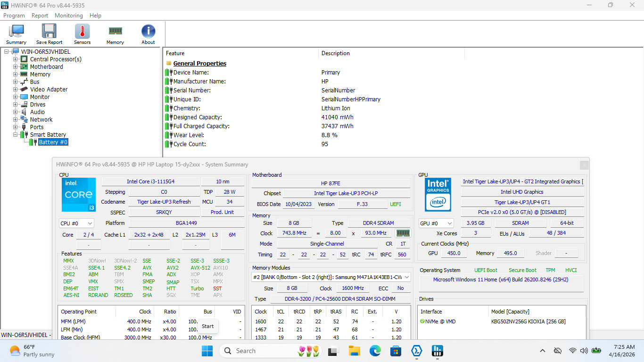Click the KBG50ZNV256G KIOXIA drive entry
644x362 pixels.
tap(528, 321)
